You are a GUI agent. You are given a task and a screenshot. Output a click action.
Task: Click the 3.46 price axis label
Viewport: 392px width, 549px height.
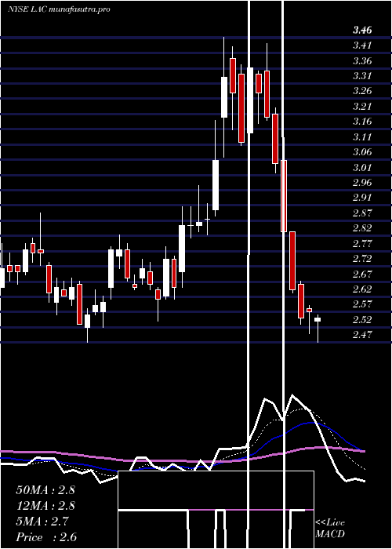click(362, 30)
